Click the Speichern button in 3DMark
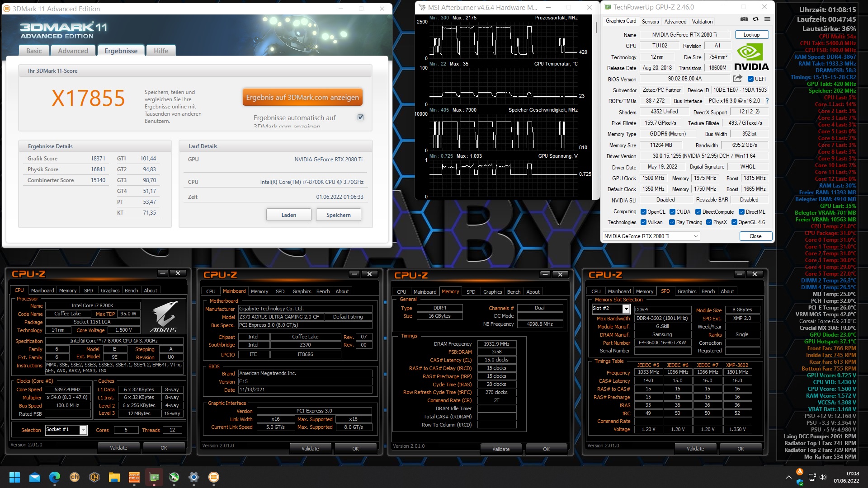 coord(338,215)
